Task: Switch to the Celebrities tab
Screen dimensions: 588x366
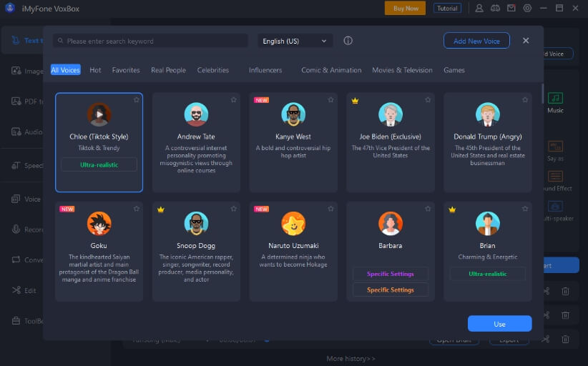Action: point(213,70)
